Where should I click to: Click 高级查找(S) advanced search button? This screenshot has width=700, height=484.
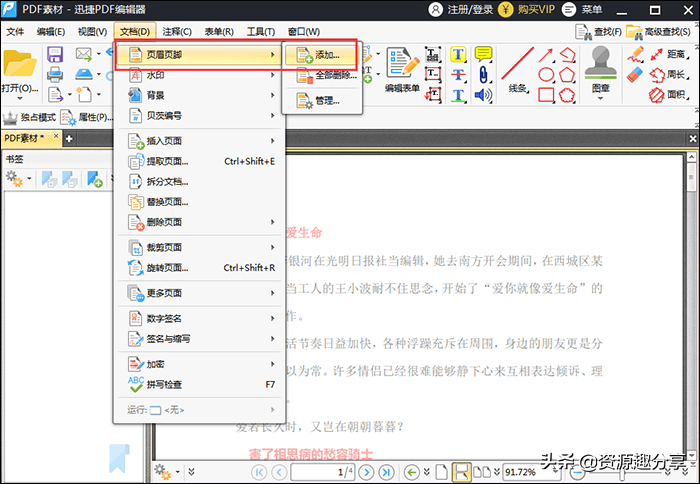tap(658, 32)
